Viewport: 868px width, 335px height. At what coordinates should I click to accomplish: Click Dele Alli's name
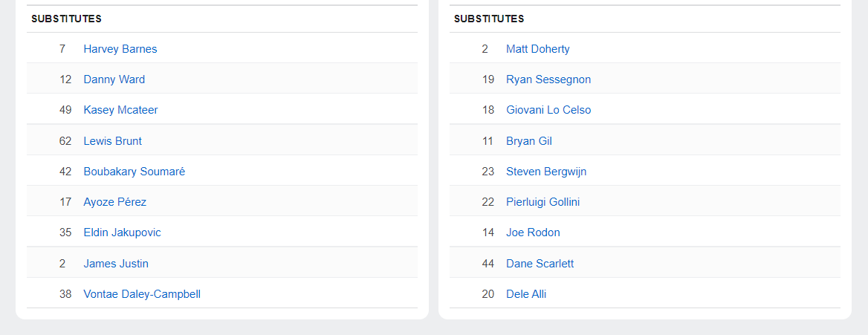pyautogui.click(x=526, y=294)
